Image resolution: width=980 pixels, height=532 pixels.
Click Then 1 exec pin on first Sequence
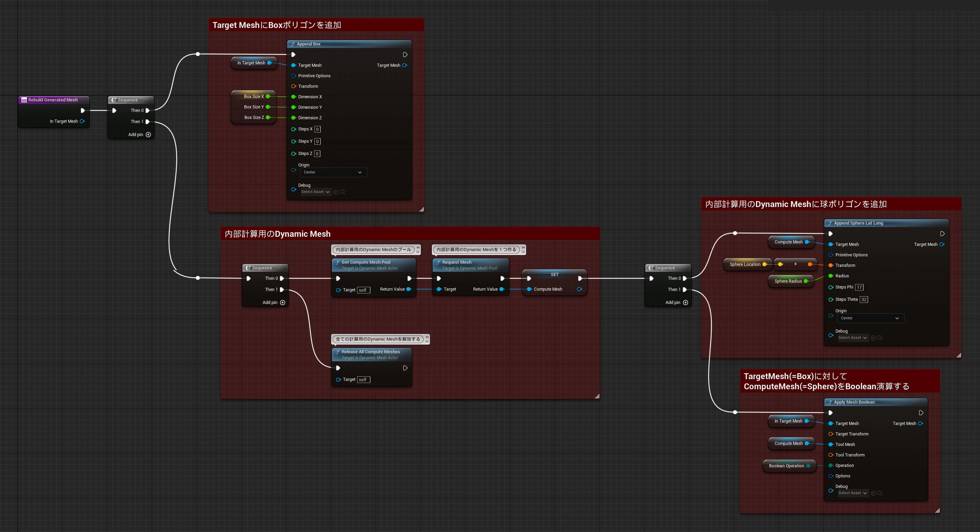click(148, 122)
